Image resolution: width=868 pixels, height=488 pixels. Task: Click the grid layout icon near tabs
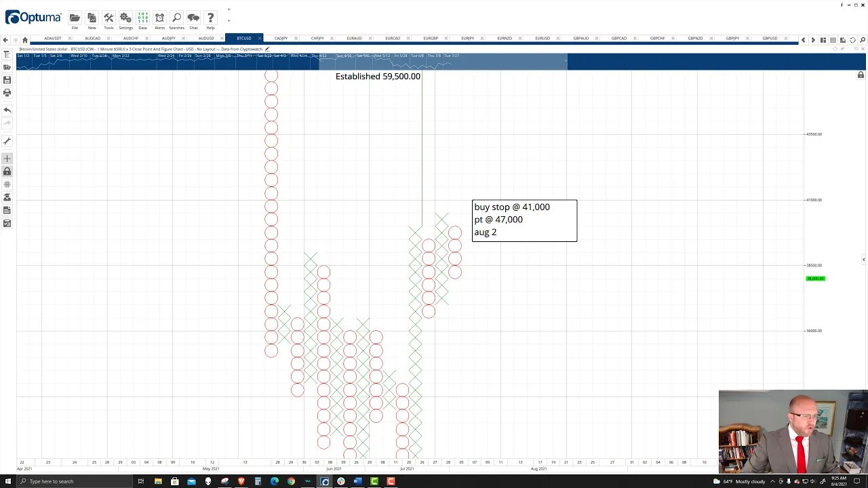[833, 40]
